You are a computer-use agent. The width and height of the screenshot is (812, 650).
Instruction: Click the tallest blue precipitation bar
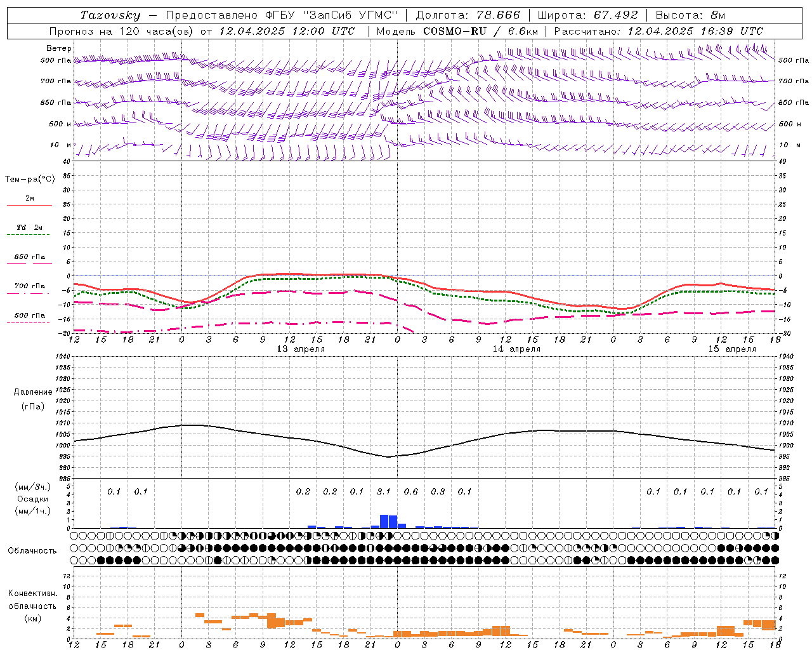coord(384,521)
